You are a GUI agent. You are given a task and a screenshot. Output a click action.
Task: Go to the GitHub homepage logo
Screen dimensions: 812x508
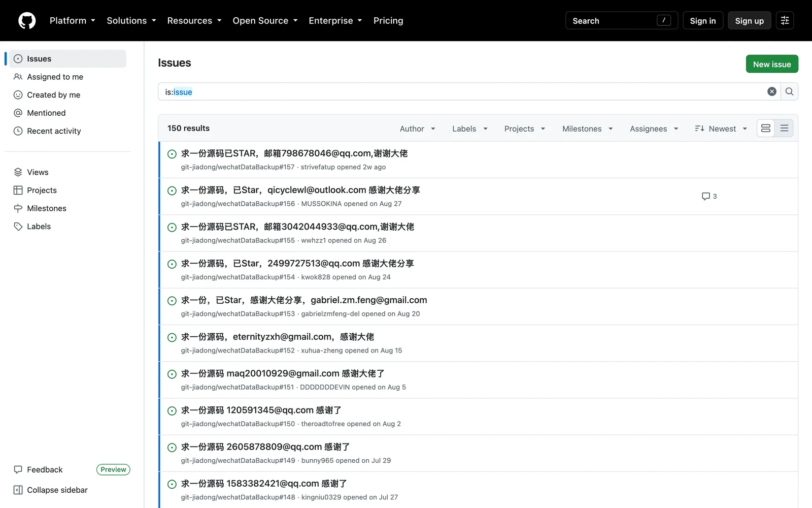pos(27,21)
